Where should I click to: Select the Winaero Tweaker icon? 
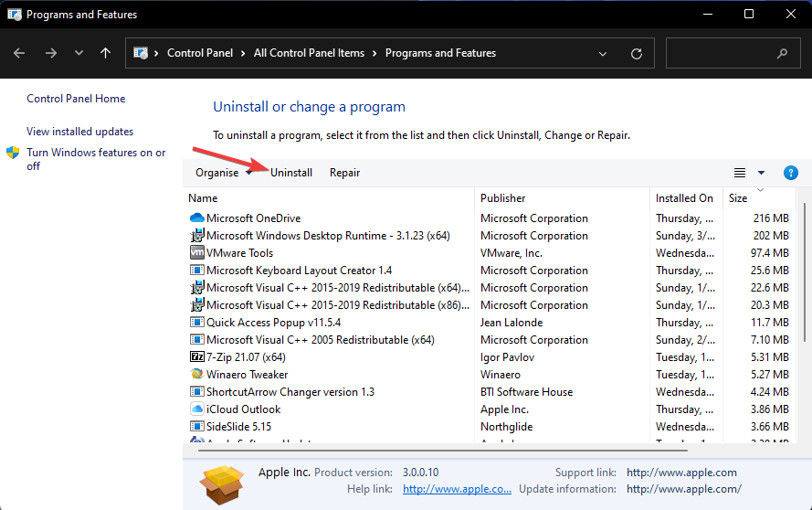point(196,374)
